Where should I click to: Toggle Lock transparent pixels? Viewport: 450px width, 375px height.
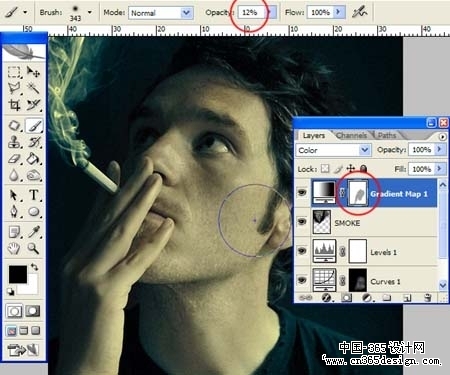click(325, 169)
